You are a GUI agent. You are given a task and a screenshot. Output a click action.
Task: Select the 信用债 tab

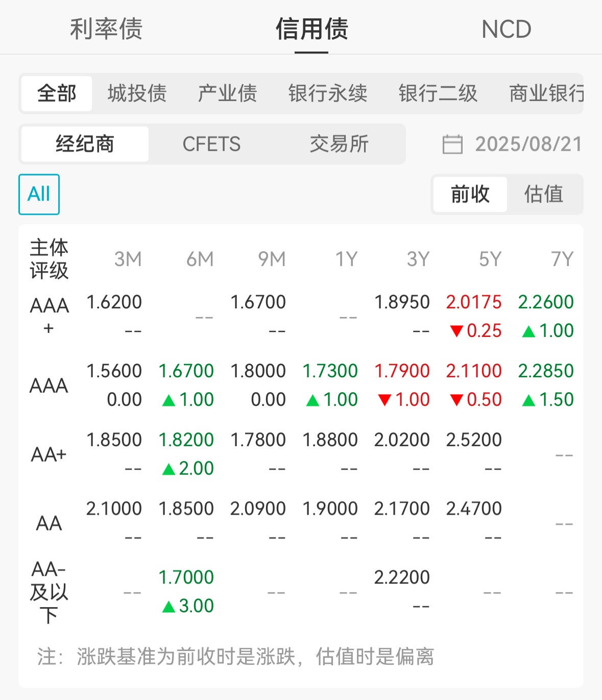(312, 29)
